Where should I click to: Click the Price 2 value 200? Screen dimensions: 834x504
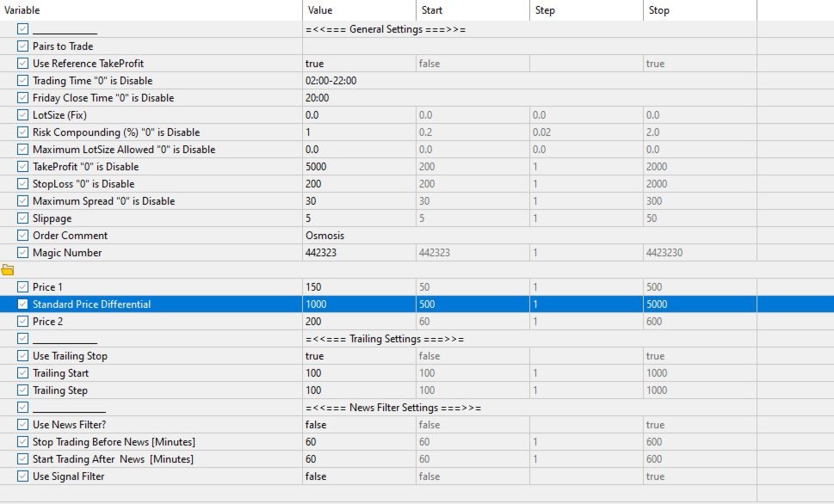pyautogui.click(x=313, y=321)
